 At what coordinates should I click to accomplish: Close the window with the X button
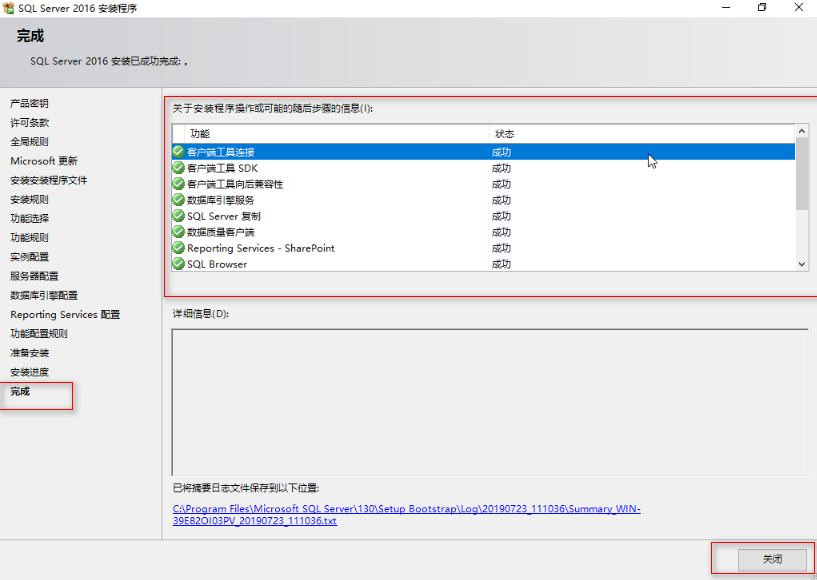(x=798, y=8)
